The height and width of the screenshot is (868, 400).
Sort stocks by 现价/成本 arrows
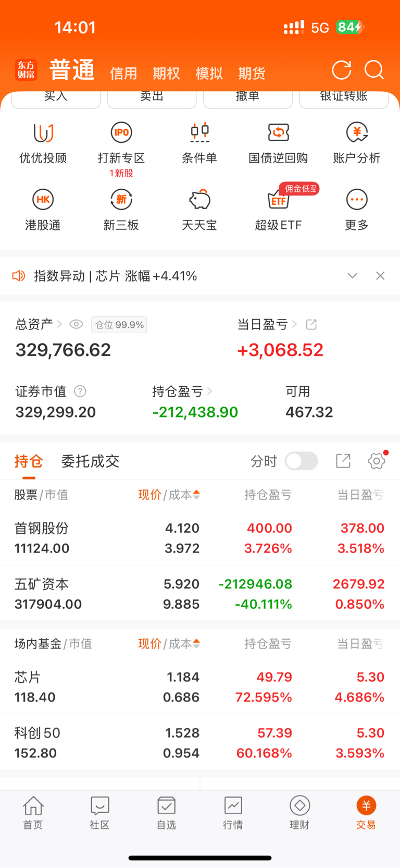[x=196, y=495]
